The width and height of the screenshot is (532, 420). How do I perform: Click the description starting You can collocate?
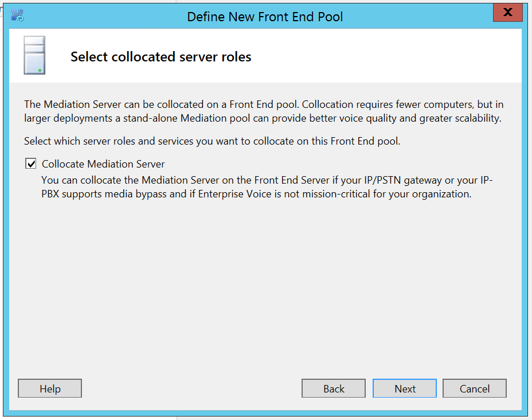[x=267, y=186]
